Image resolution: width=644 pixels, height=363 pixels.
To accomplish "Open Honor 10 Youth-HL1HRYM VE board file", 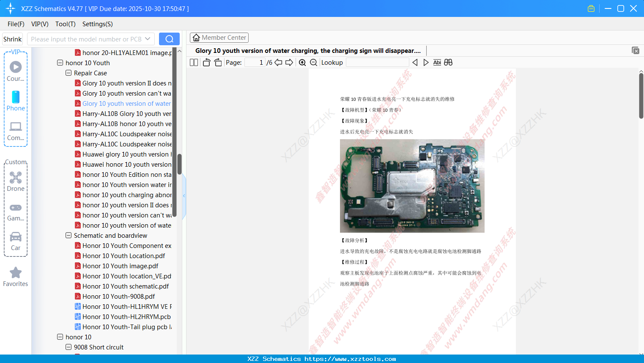I will [123, 306].
